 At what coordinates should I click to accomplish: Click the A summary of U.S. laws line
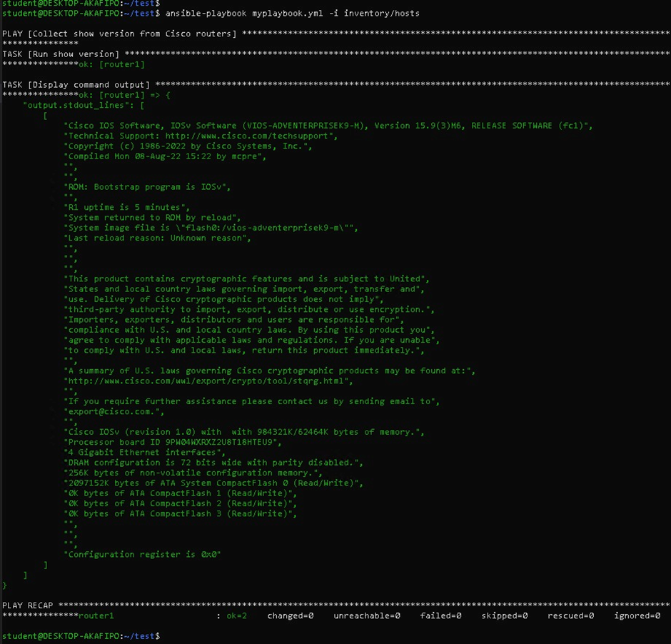(x=270, y=371)
